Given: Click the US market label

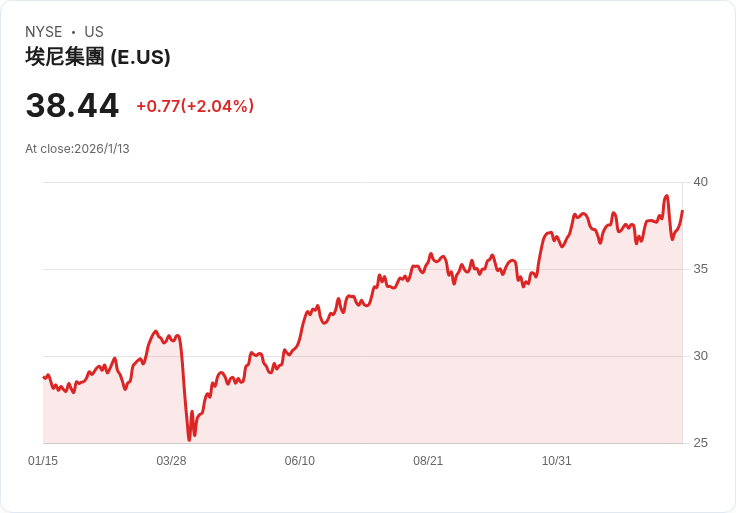Looking at the screenshot, I should point(94,32).
